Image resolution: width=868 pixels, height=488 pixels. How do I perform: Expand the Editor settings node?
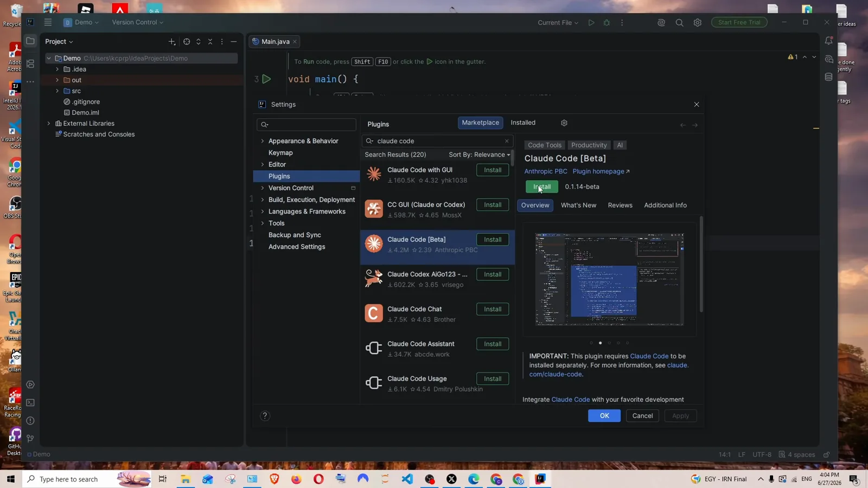tap(263, 164)
